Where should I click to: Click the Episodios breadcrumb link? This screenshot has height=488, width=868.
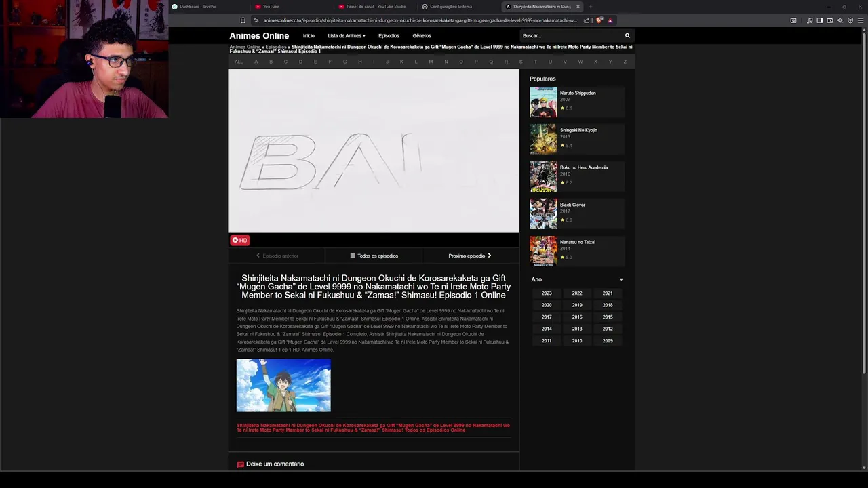(x=276, y=47)
